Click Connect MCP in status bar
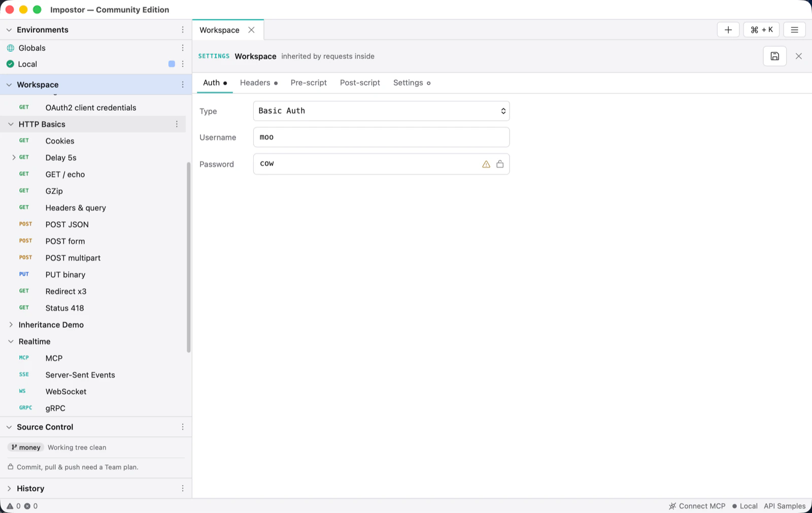812x513 pixels. pos(697,506)
